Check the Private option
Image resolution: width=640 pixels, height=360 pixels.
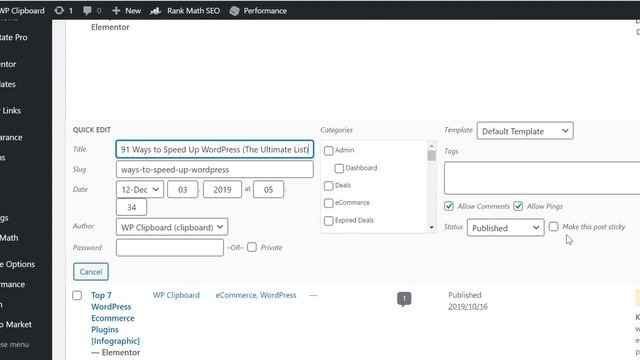(252, 247)
